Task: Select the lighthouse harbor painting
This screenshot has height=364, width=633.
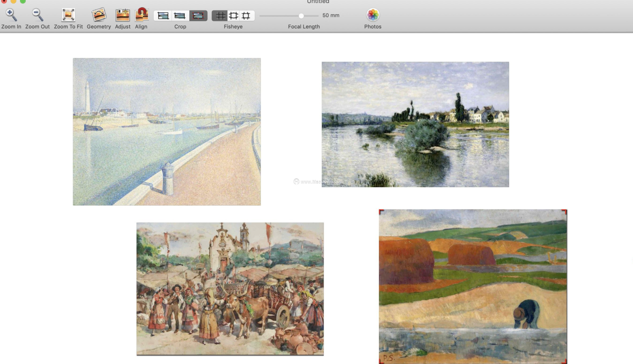Action: pos(167,132)
